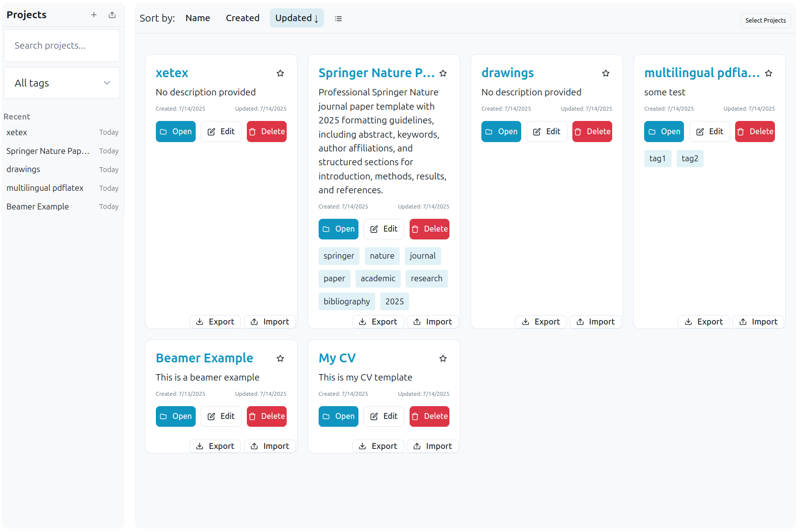Toggle the star on Beamer Example card

click(280, 358)
